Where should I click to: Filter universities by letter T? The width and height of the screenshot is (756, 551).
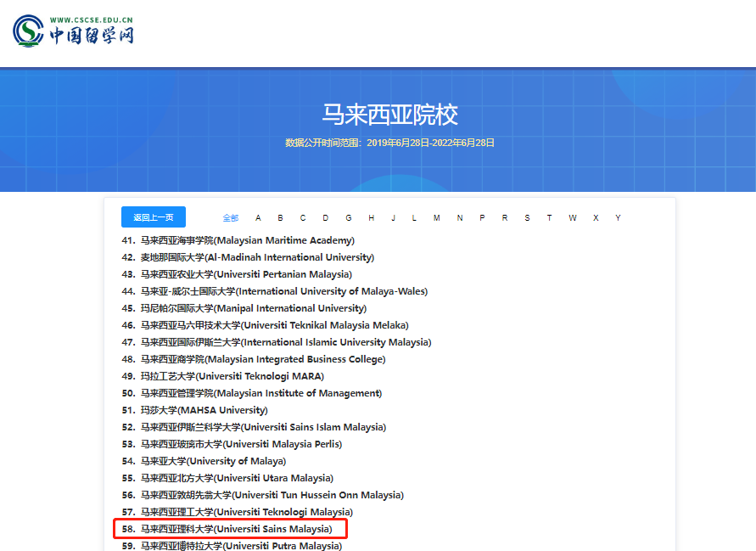[x=549, y=217]
